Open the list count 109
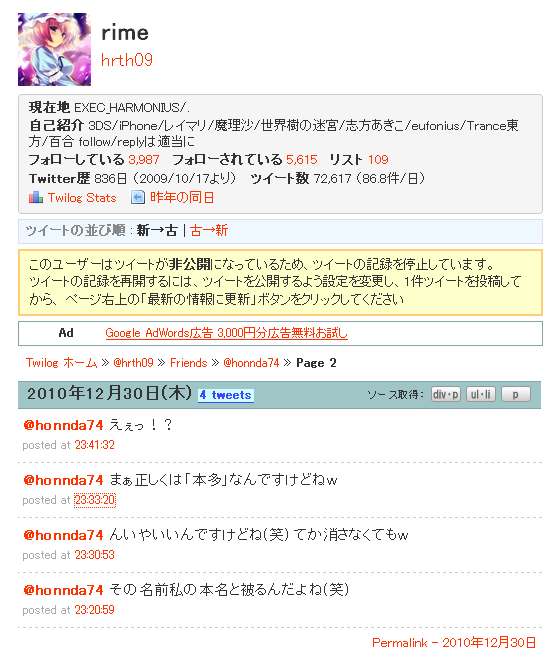This screenshot has height=670, width=560. pyautogui.click(x=378, y=160)
